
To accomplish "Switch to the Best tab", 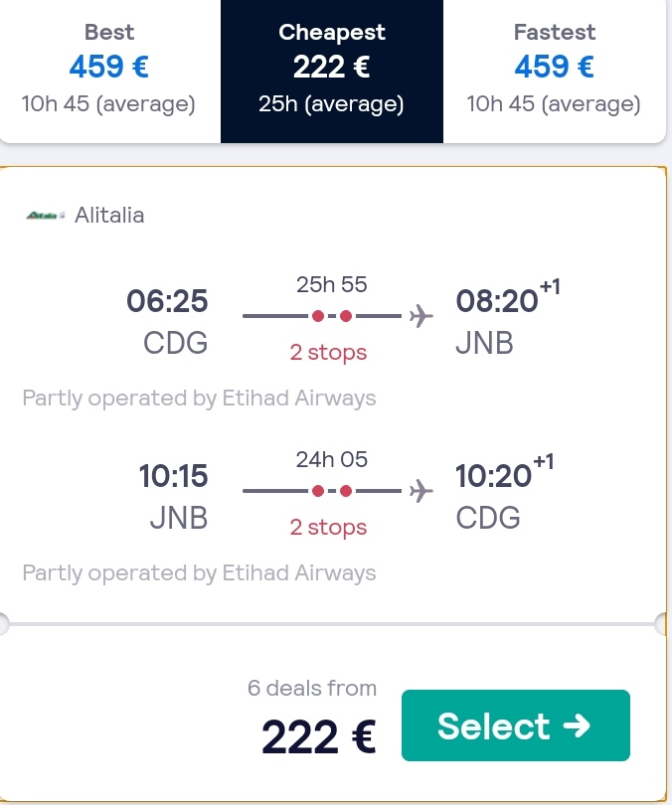I will 109,71.
